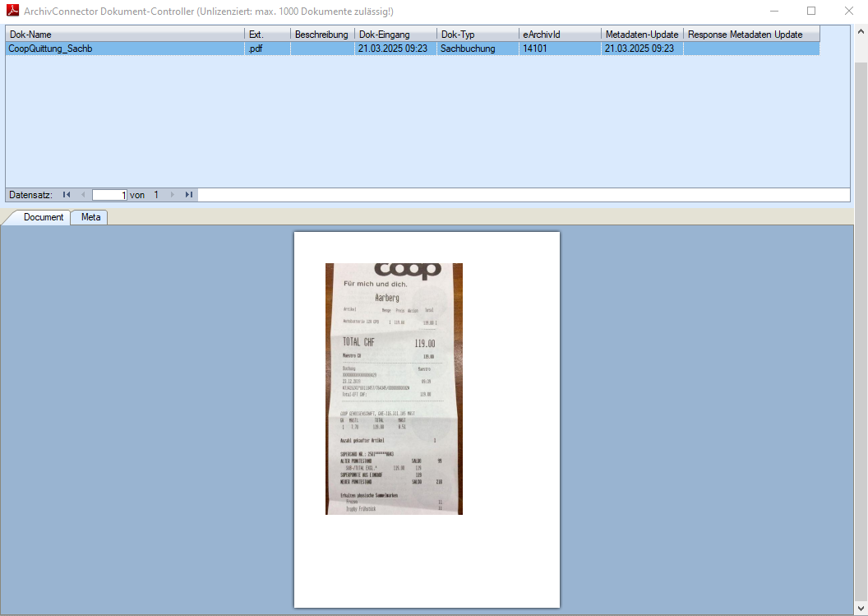Image resolution: width=868 pixels, height=616 pixels.
Task: Sort by the eArchivId column header
Action: pyautogui.click(x=561, y=35)
